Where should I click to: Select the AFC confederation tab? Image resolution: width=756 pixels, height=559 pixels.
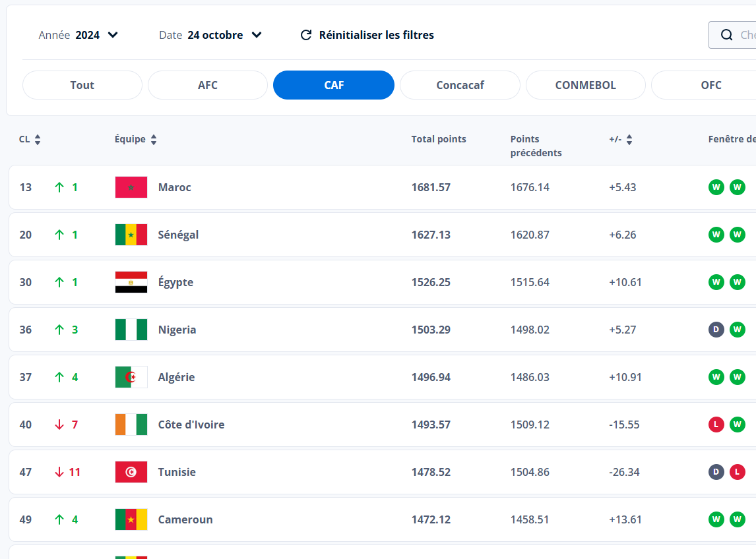pos(208,85)
